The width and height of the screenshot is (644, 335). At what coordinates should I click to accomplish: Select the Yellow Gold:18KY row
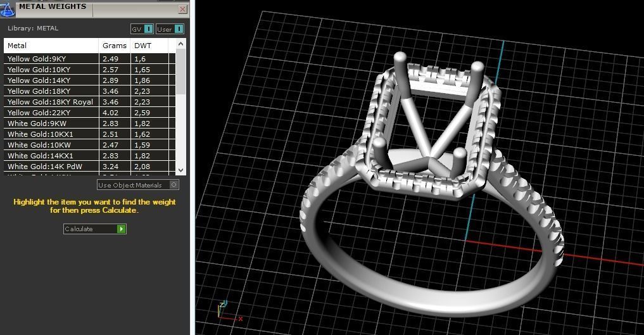click(89, 91)
